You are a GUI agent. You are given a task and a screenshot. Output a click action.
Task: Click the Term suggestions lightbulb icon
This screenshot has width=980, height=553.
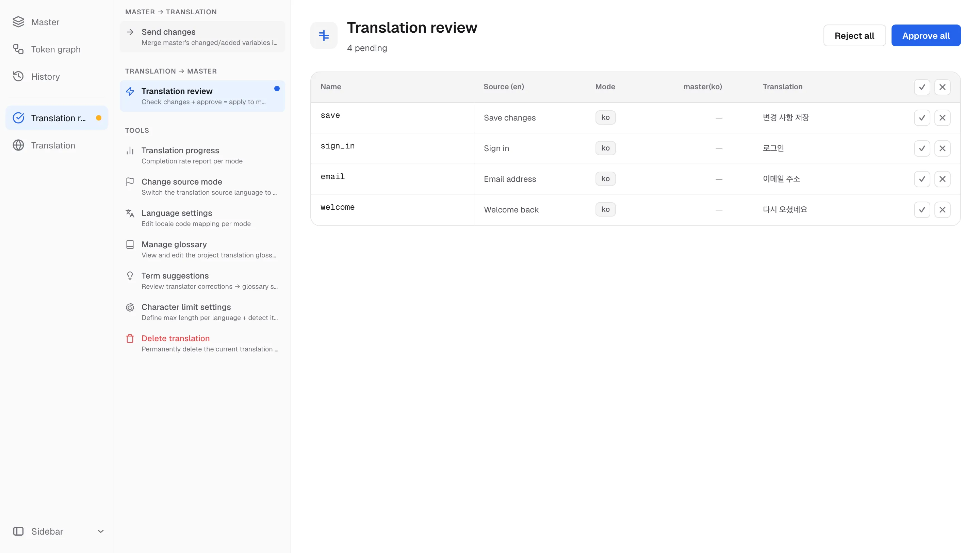(x=130, y=275)
